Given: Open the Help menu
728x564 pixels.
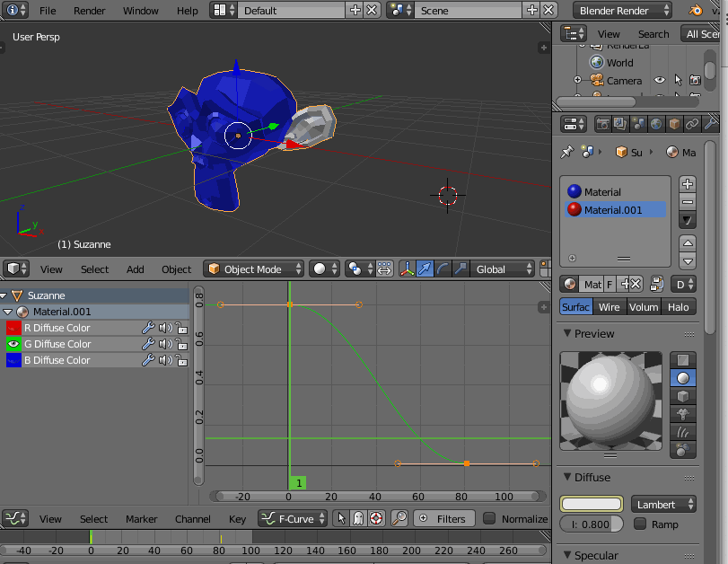Looking at the screenshot, I should coord(187,11).
